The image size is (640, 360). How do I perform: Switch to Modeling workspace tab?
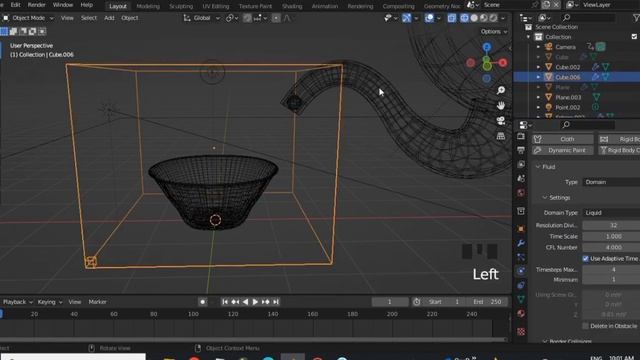(148, 6)
